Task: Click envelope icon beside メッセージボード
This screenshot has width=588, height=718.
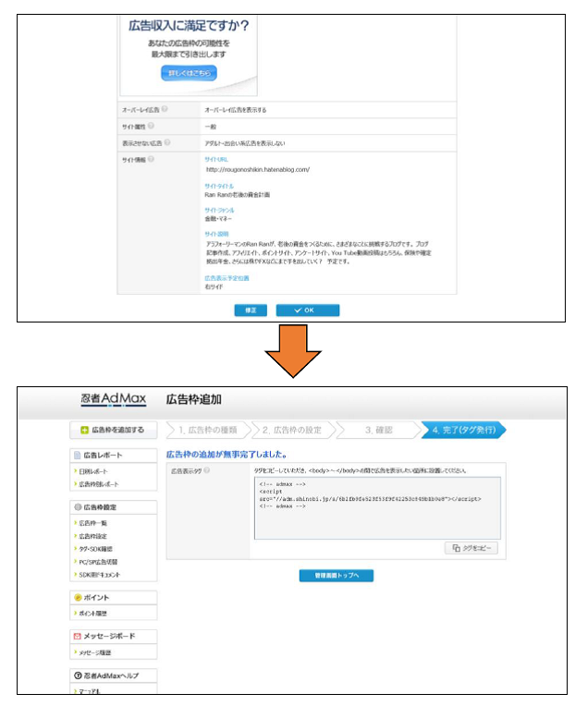Action: tap(78, 637)
